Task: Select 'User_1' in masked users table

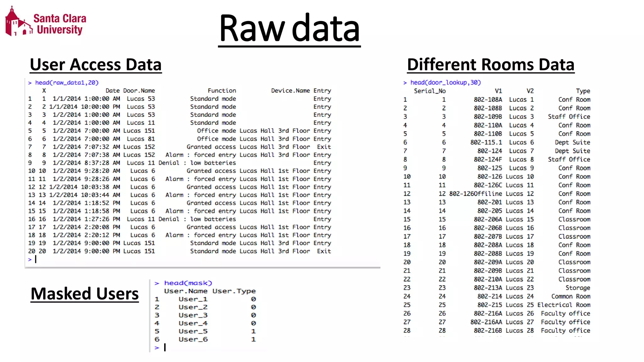Action: coord(193,299)
